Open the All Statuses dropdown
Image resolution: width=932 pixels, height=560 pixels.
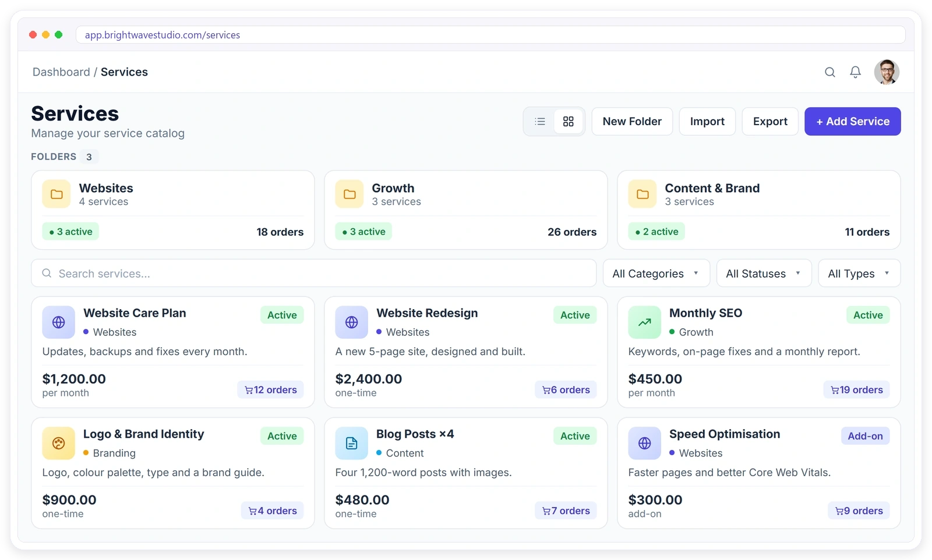click(764, 273)
